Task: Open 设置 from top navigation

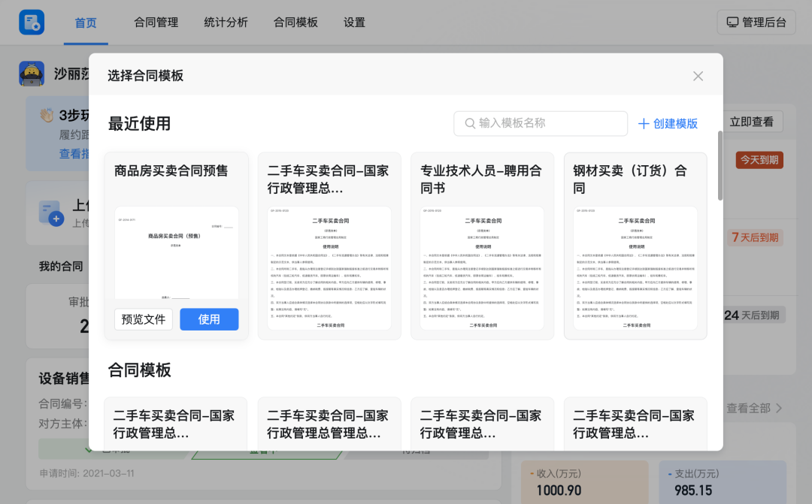Action: [x=354, y=23]
